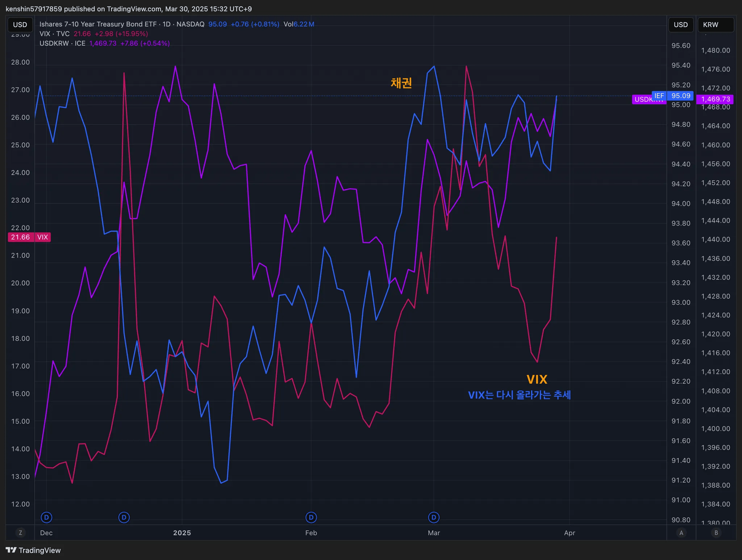Click the VIX · TVC legend
The height and width of the screenshot is (560, 742).
pos(54,34)
